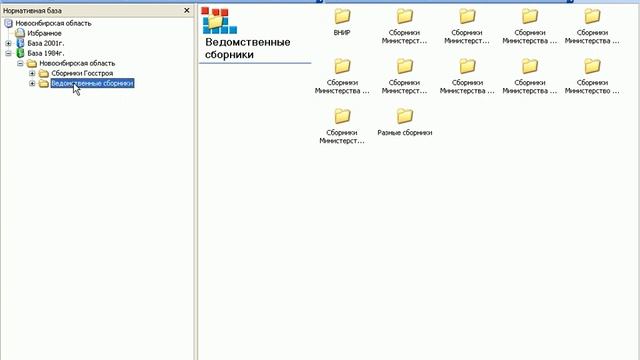This screenshot has width=640, height=360.
Task: Open the Избранное favorites icon
Action: [x=20, y=33]
